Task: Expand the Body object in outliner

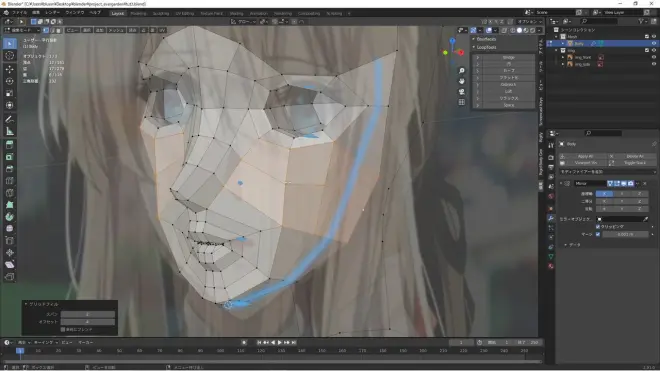Action: (x=563, y=43)
